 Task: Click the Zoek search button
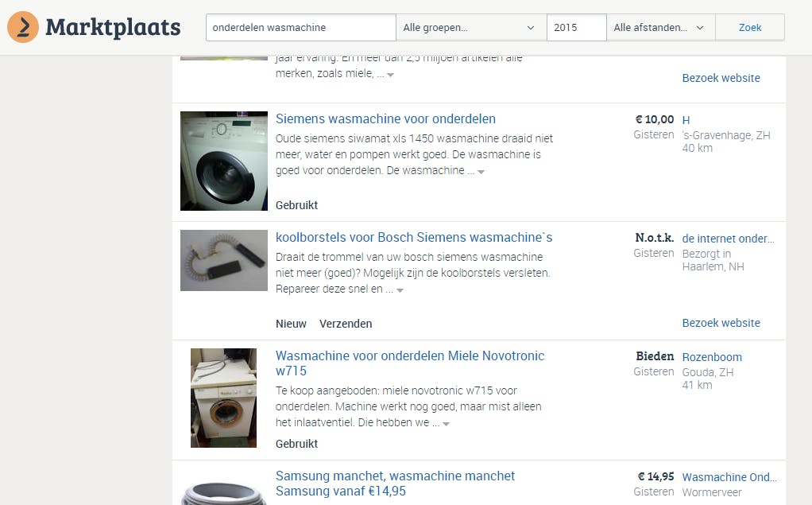click(750, 28)
